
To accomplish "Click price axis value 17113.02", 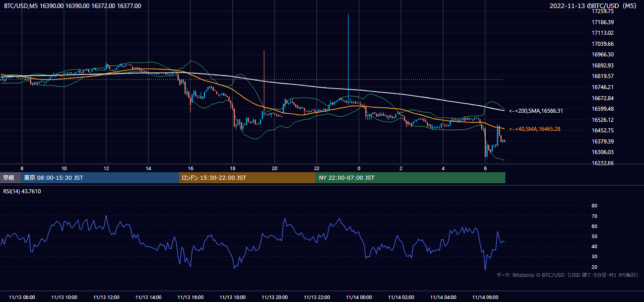I will tap(603, 33).
